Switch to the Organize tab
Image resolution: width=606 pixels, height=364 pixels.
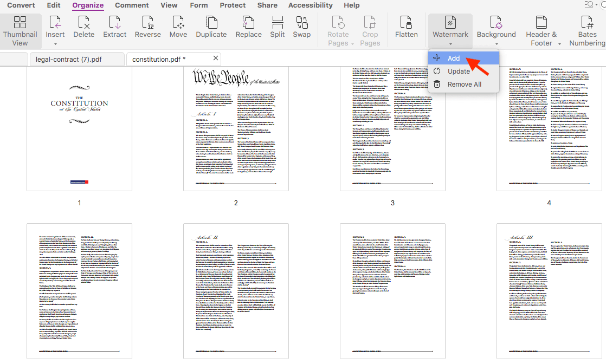tap(88, 5)
